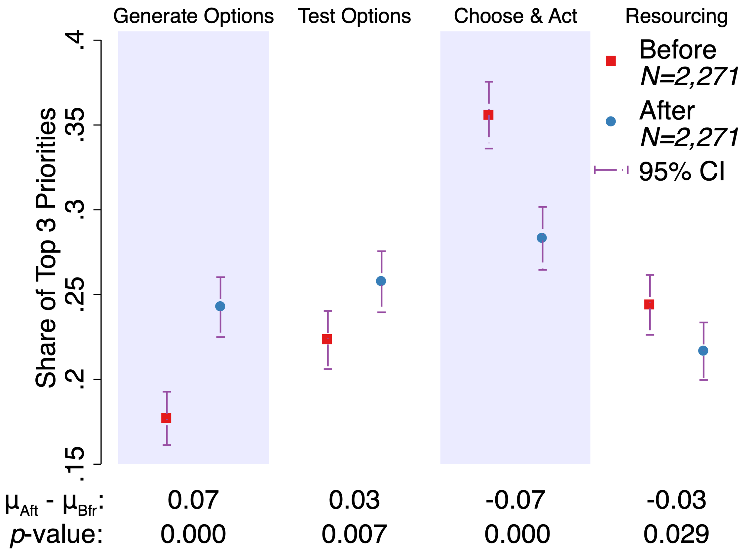Click the Choose & Act column title

(x=515, y=16)
